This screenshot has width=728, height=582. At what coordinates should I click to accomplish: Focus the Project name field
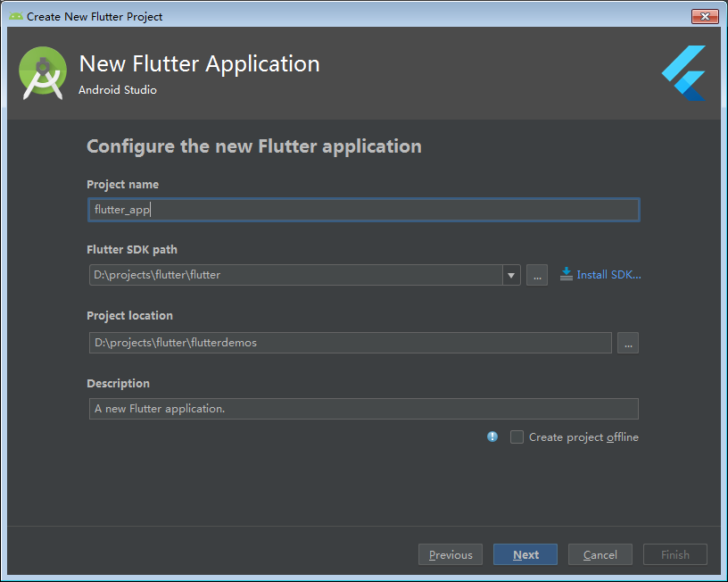click(364, 210)
